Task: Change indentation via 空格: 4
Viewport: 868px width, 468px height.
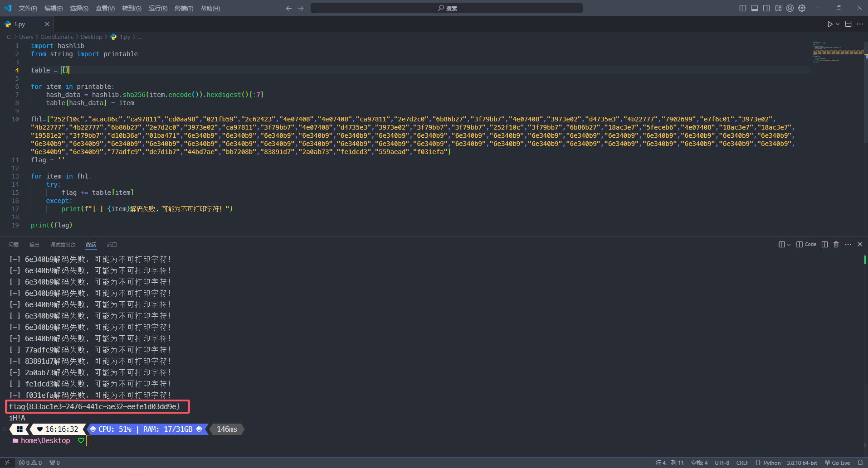Action: tap(699, 463)
